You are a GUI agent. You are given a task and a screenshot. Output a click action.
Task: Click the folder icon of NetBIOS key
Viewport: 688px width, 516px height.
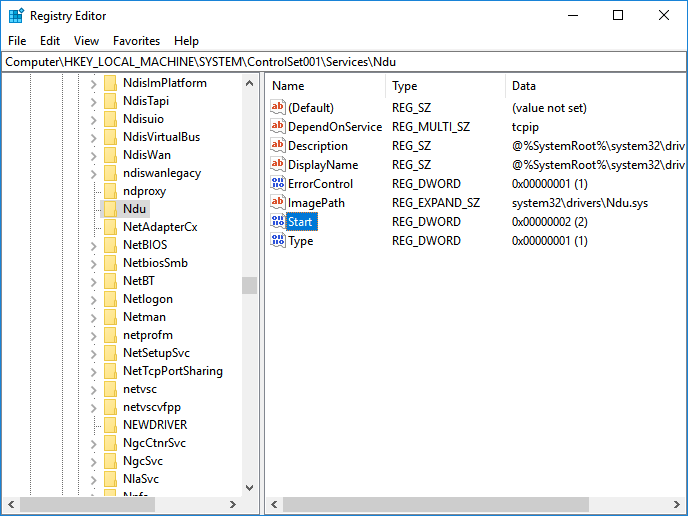pos(110,245)
